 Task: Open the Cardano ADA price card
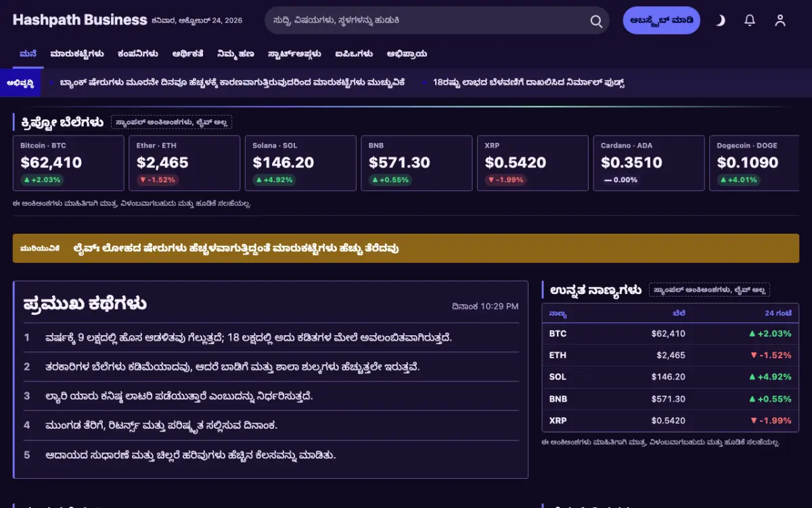650,163
